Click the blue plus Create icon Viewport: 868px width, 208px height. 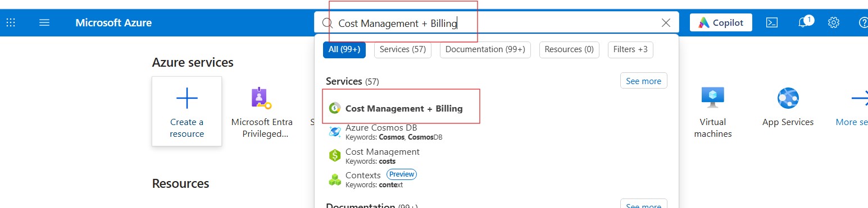[187, 99]
